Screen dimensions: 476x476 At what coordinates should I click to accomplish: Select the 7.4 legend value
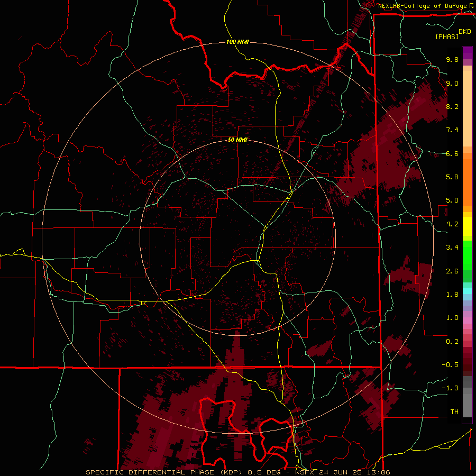pos(452,130)
